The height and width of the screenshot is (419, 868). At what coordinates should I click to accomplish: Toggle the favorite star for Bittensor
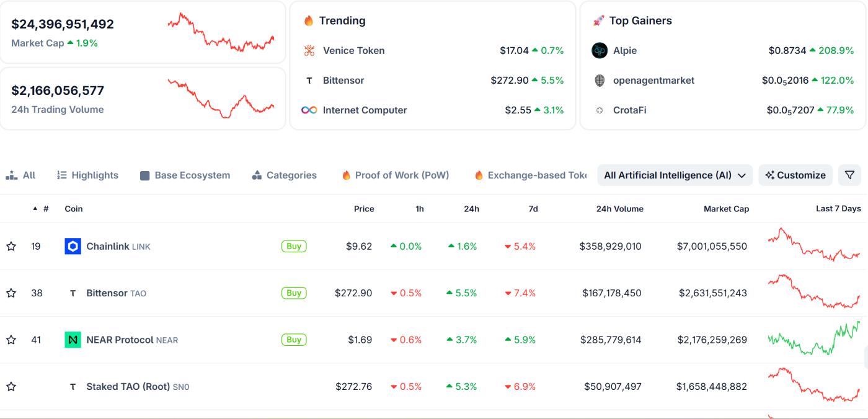(x=11, y=293)
